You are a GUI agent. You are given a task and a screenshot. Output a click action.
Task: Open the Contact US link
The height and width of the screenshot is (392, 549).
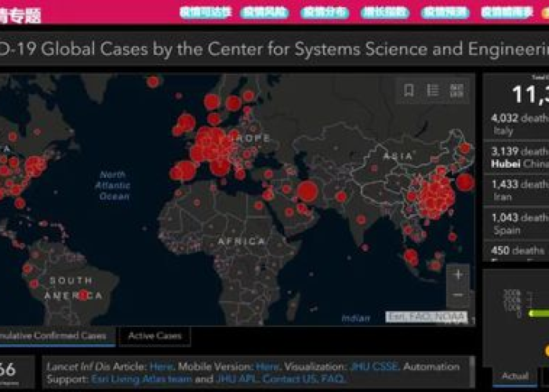tap(290, 379)
